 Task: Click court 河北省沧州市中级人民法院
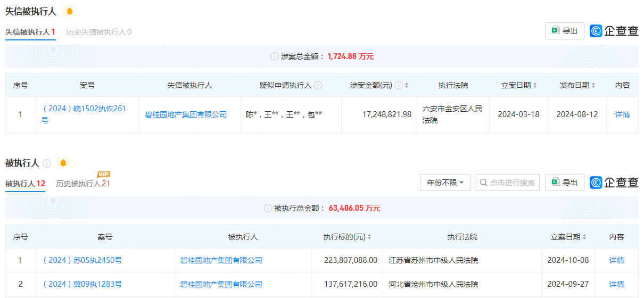433,284
